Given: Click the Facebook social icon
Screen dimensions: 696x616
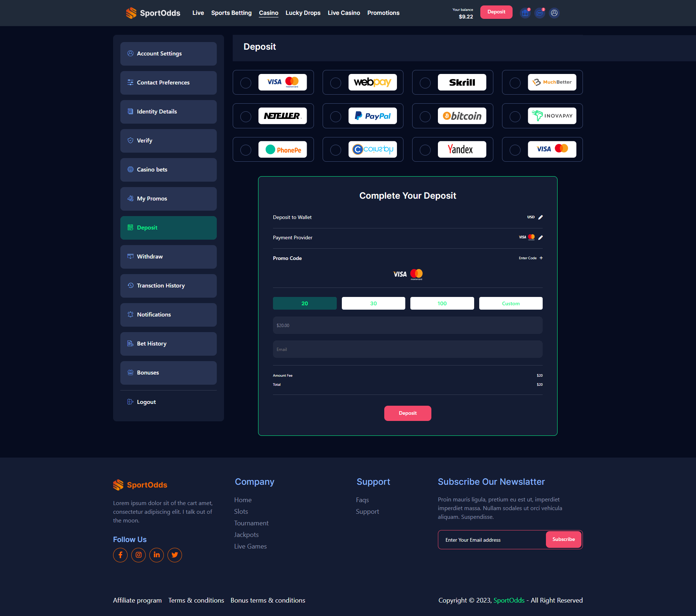Looking at the screenshot, I should [120, 555].
